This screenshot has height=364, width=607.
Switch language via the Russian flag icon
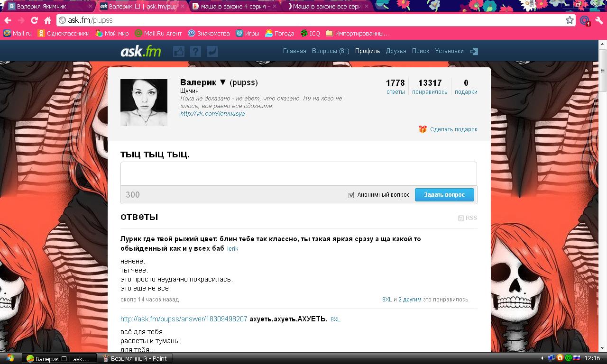point(577,358)
